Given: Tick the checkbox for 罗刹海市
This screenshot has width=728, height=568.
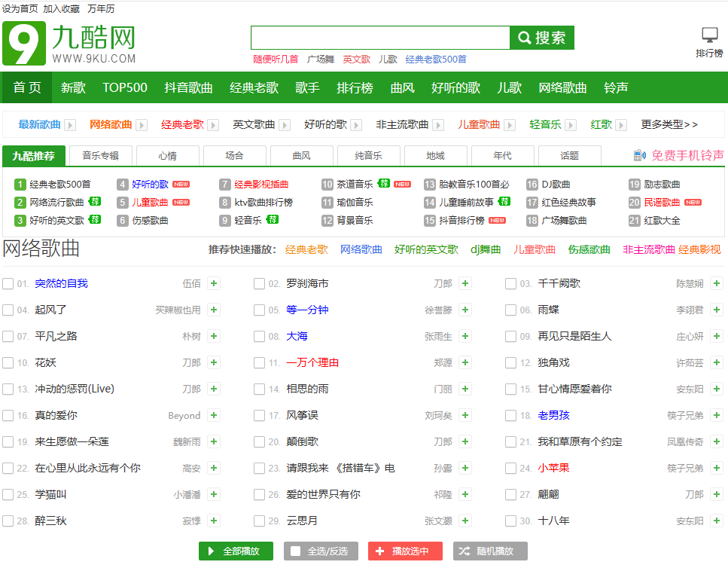Looking at the screenshot, I should click(x=259, y=283).
